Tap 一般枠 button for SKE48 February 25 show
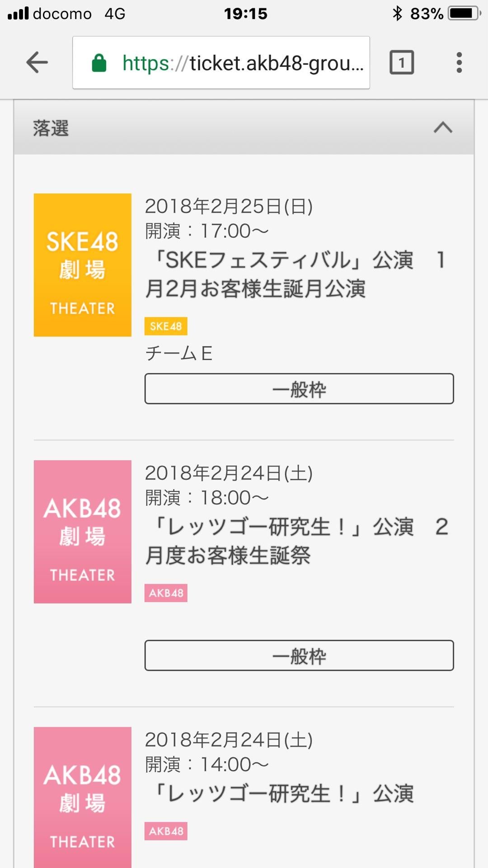Screen dimensions: 488x868 [299, 389]
